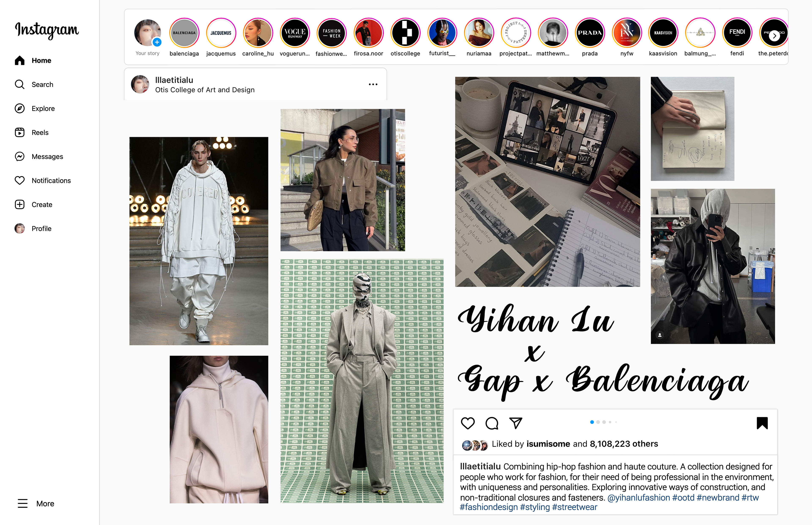This screenshot has height=525, width=812.
Task: Open isumisome's profile from likes
Action: click(x=548, y=444)
